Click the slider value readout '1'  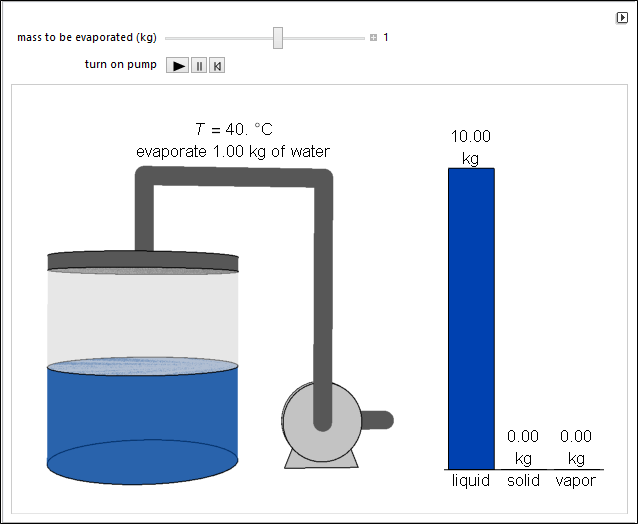click(386, 38)
